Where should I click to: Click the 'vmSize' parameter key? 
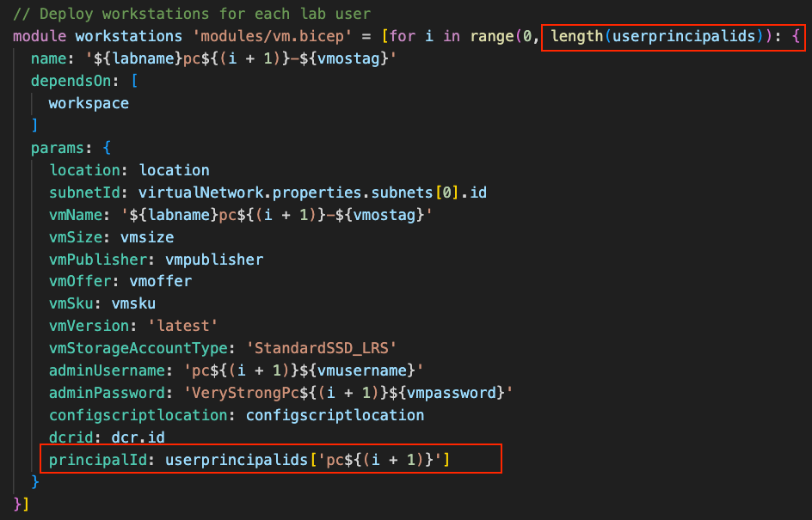click(75, 237)
